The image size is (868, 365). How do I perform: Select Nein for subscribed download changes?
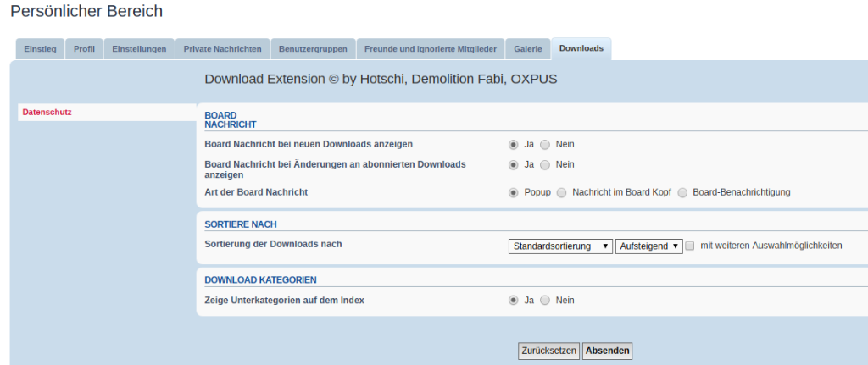pyautogui.click(x=545, y=164)
